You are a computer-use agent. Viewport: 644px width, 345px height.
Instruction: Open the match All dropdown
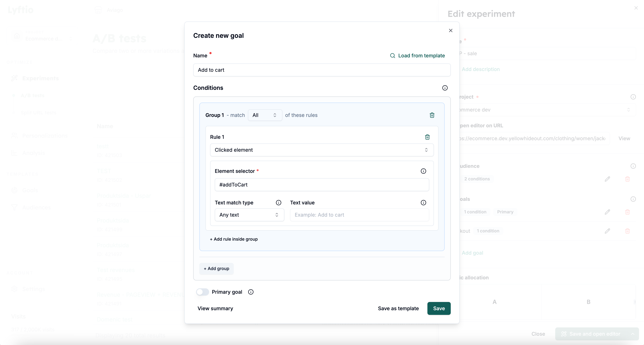click(265, 115)
